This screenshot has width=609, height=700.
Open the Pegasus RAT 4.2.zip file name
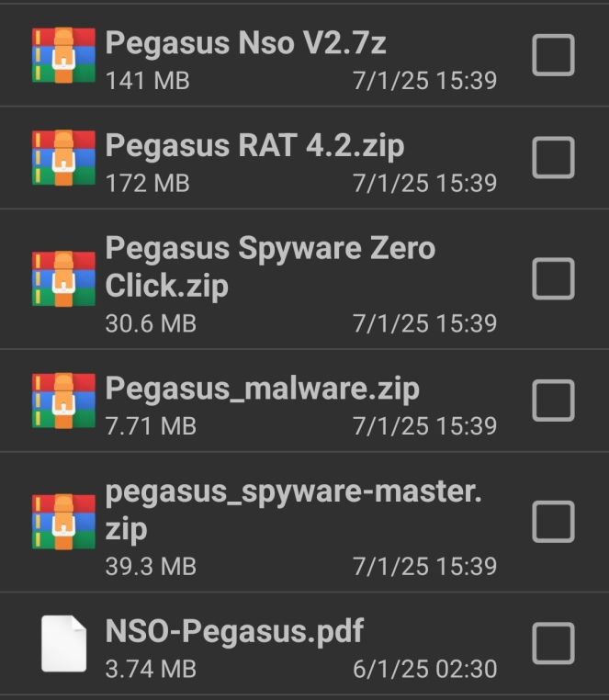[254, 145]
